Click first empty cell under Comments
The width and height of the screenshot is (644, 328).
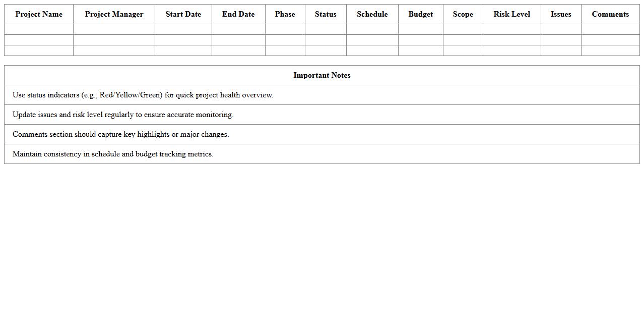click(x=610, y=29)
